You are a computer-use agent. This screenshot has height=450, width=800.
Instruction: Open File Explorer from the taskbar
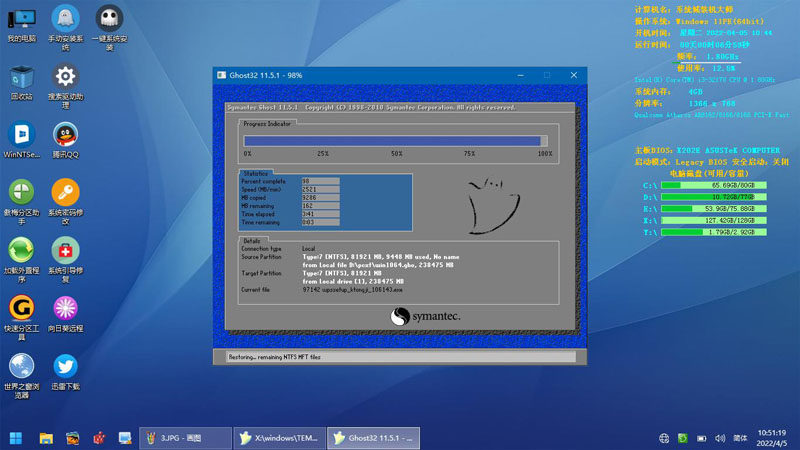pyautogui.click(x=46, y=438)
